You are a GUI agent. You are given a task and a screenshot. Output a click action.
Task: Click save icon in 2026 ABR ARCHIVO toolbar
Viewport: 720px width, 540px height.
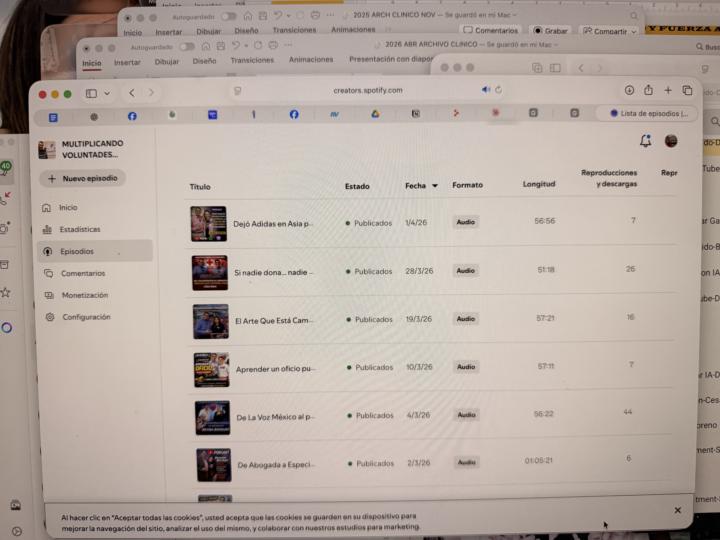[221, 46]
